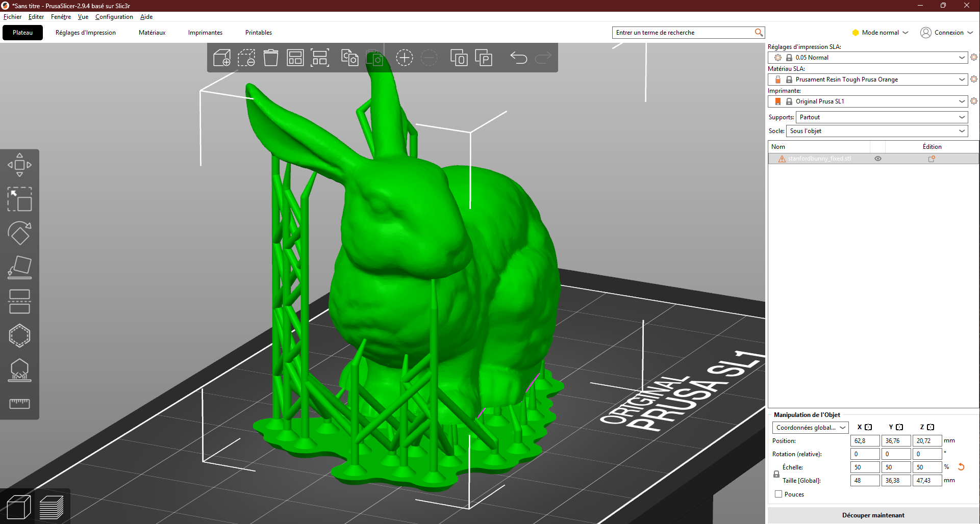Viewport: 980px width, 524px height.
Task: Switch to Réglages d'Impression tab
Action: coord(86,33)
